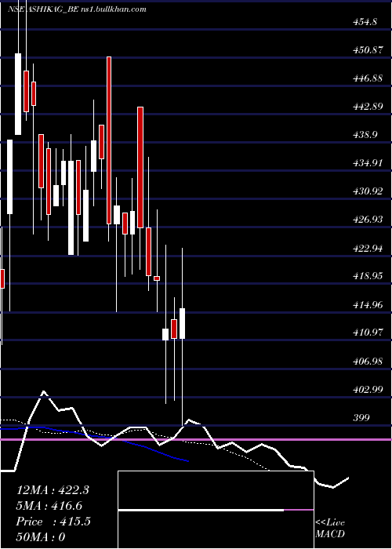
Task: Click the 422.94 price axis label
Action: (367, 249)
